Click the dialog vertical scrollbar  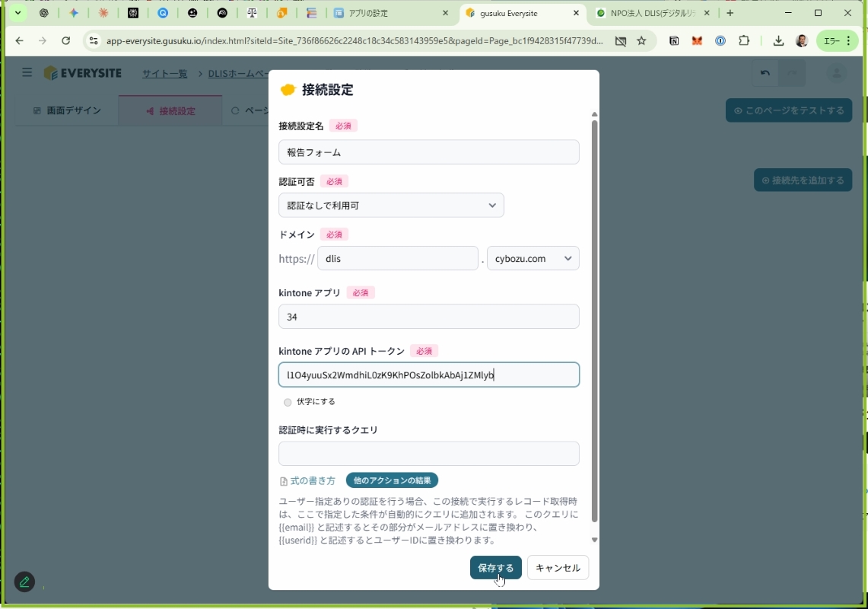tap(595, 321)
